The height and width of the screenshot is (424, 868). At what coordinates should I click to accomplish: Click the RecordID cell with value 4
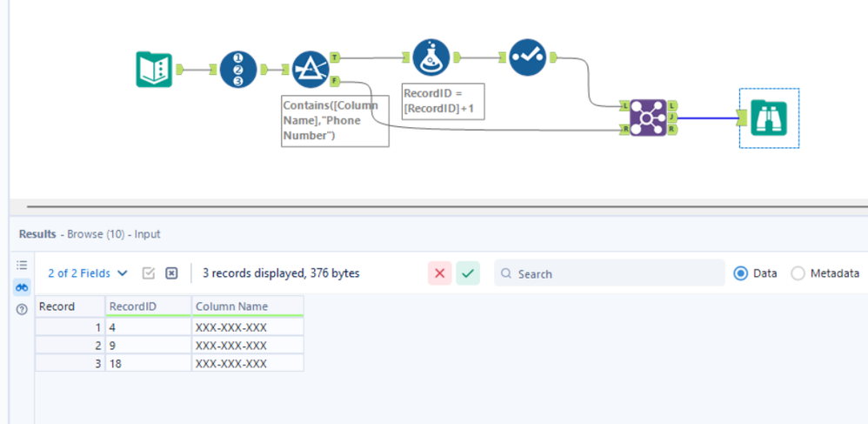149,327
